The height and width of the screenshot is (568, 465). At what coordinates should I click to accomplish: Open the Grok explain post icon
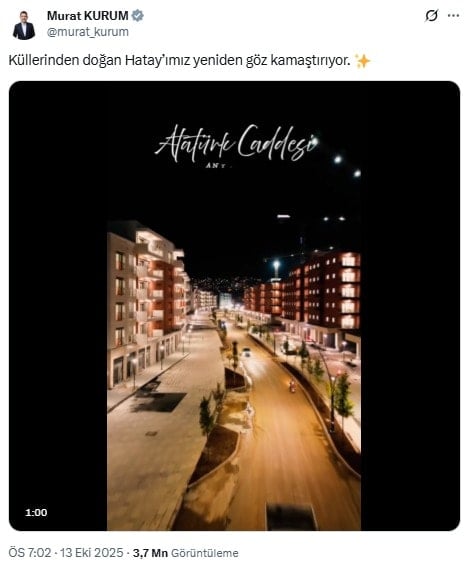432,16
